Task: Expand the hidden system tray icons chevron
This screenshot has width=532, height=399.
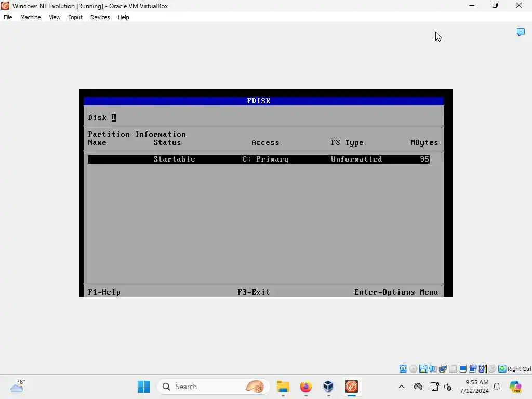Action: click(x=402, y=387)
